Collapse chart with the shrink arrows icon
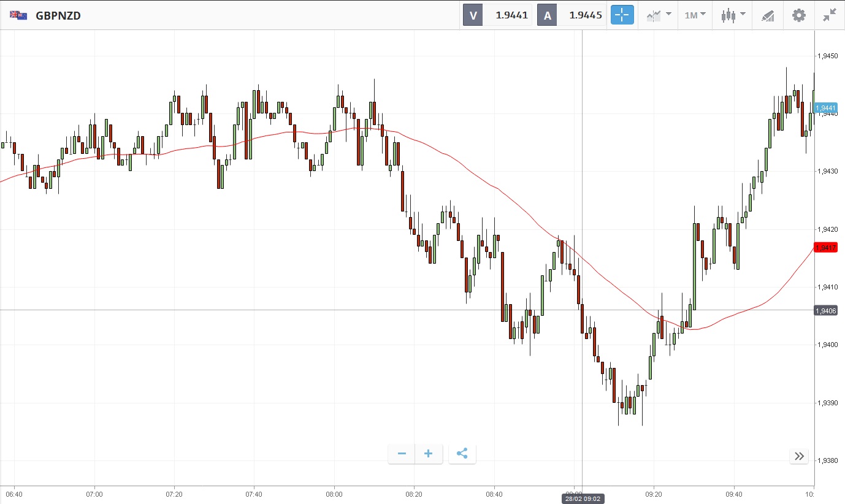The image size is (845, 504). tap(830, 15)
